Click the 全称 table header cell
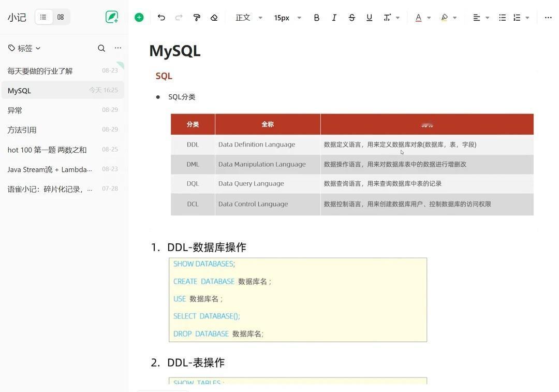This screenshot has width=559, height=392. (268, 124)
